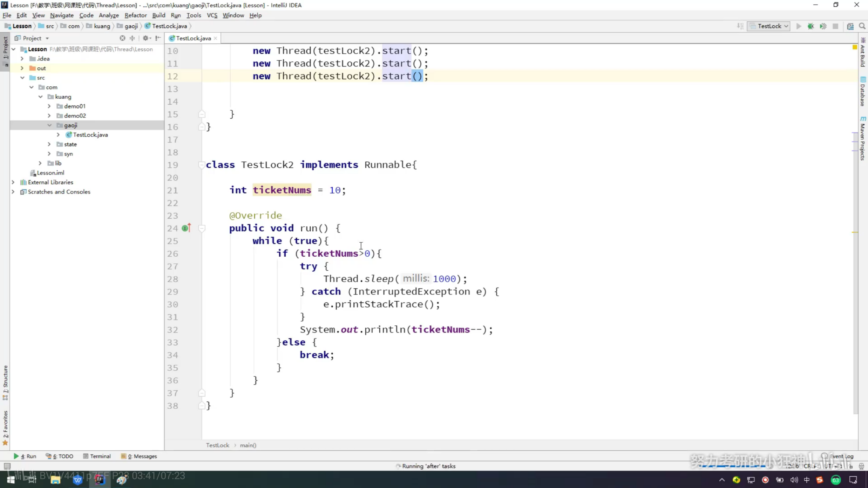The width and height of the screenshot is (868, 488).
Task: Open the Help menu
Action: (x=255, y=15)
